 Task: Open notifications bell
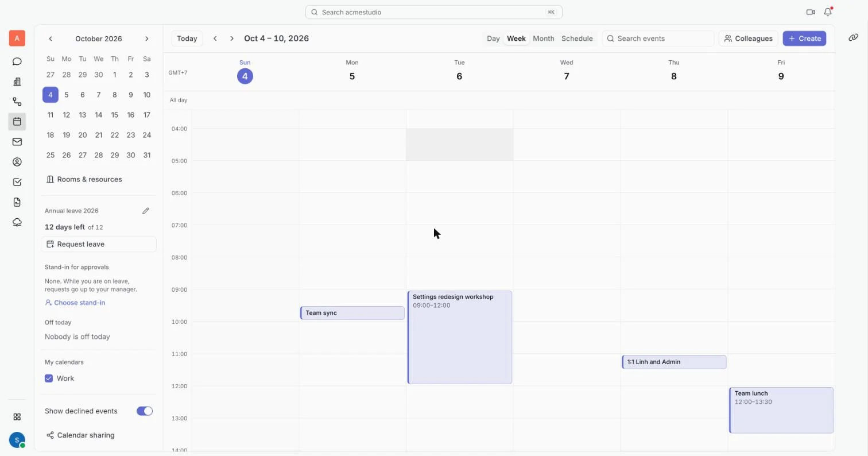click(x=828, y=12)
